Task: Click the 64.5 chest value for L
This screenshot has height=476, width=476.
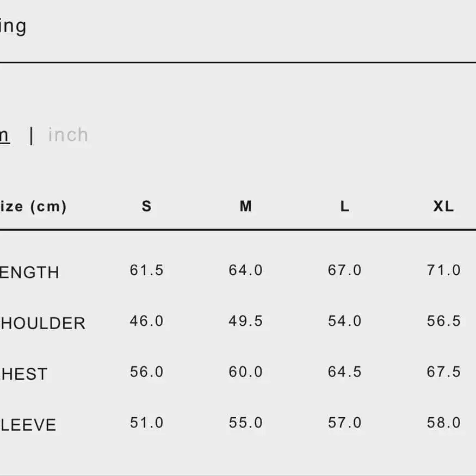Action: click(345, 372)
